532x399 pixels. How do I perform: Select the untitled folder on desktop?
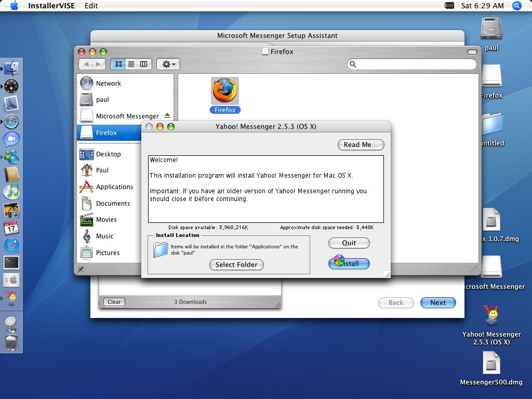click(491, 124)
